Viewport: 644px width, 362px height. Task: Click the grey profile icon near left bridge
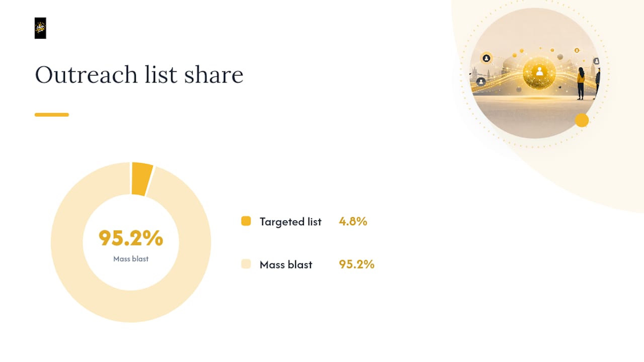tap(481, 81)
